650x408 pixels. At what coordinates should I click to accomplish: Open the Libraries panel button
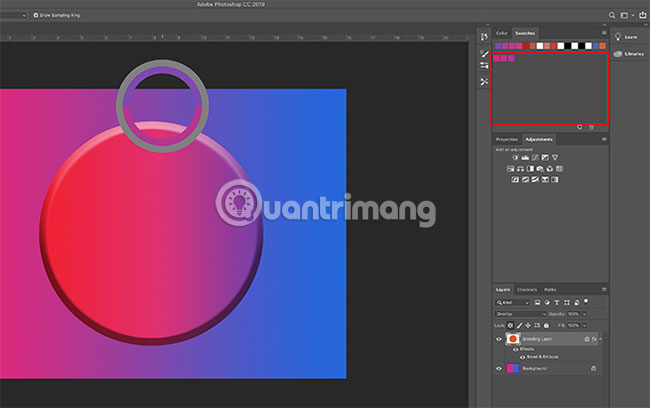pos(629,54)
